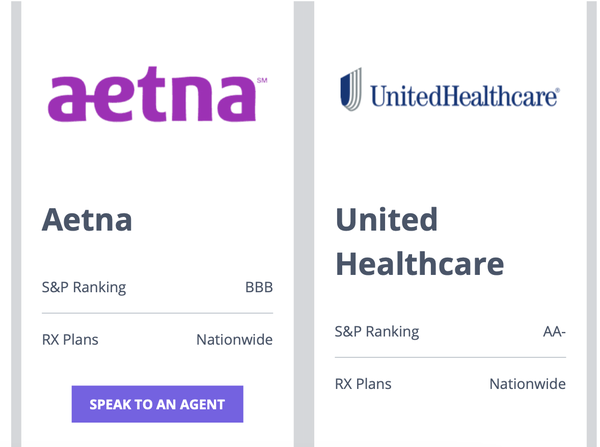Click the divider line in the Aetna card
Image resolution: width=600 pixels, height=447 pixels.
(157, 314)
